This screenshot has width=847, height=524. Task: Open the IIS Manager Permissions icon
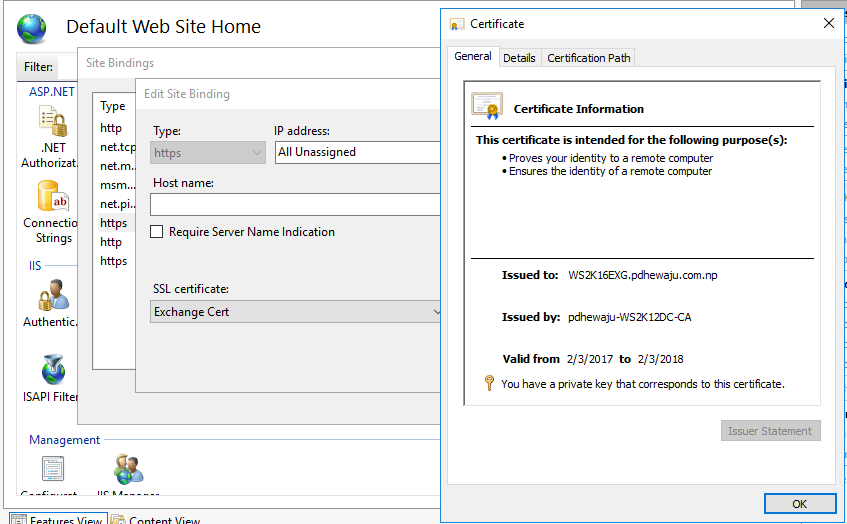129,468
